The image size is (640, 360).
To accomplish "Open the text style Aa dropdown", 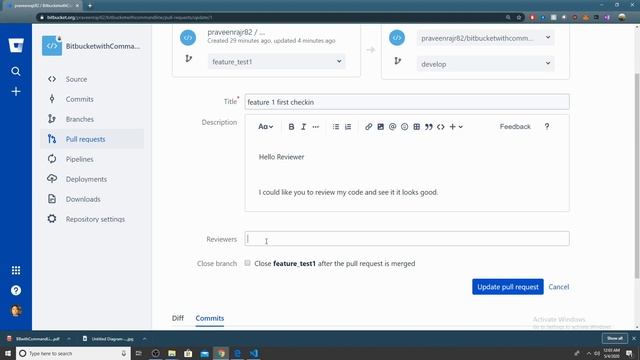I will [265, 127].
